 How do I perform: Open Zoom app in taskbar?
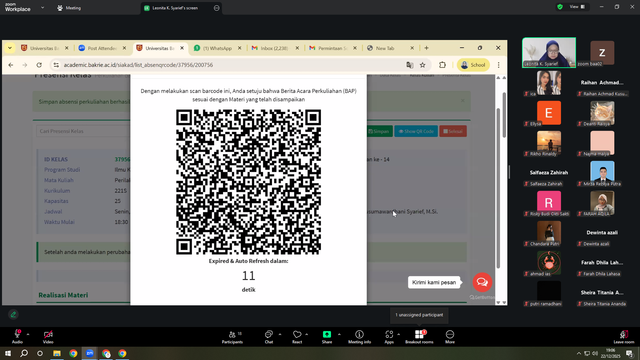pyautogui.click(x=90, y=353)
